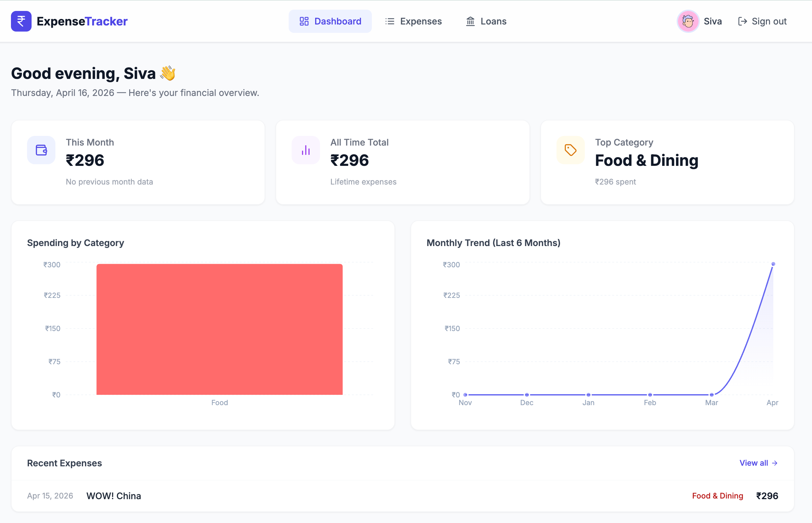Click the wallet icon in This Month card

tap(41, 150)
